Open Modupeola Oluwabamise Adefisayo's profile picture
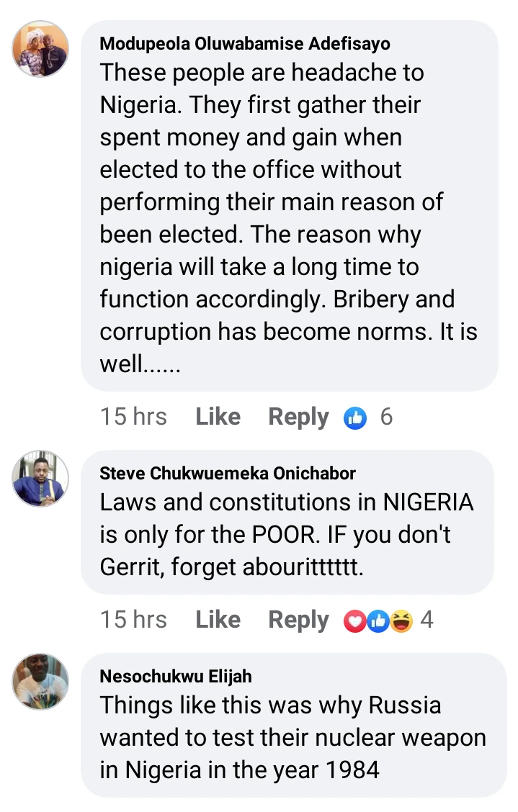The width and height of the screenshot is (518, 812). [x=41, y=49]
